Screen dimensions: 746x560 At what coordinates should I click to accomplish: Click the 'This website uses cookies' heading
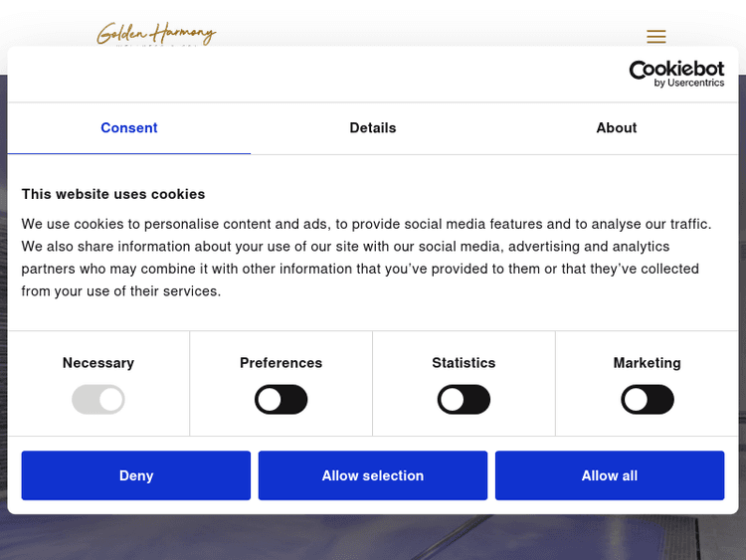tap(113, 194)
